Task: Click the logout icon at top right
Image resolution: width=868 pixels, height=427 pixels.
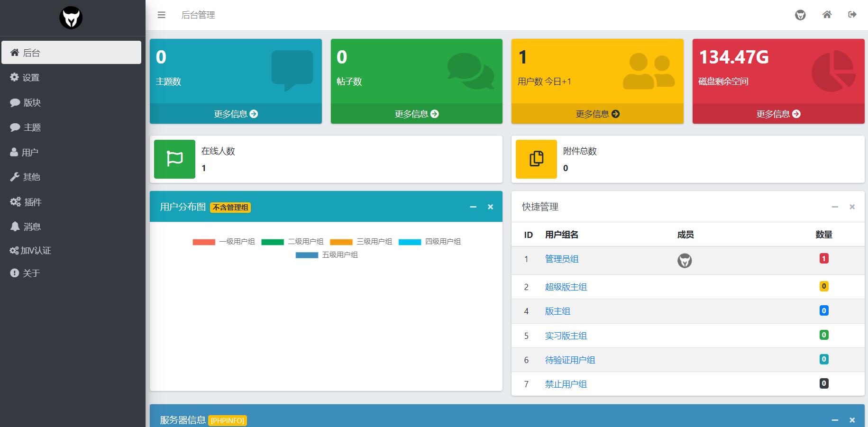Action: click(x=852, y=15)
